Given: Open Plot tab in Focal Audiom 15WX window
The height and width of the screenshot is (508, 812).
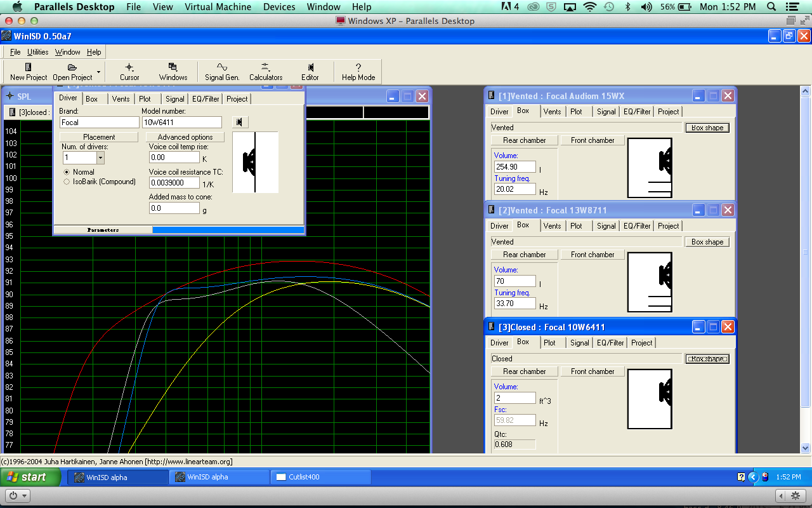Looking at the screenshot, I should (x=576, y=111).
